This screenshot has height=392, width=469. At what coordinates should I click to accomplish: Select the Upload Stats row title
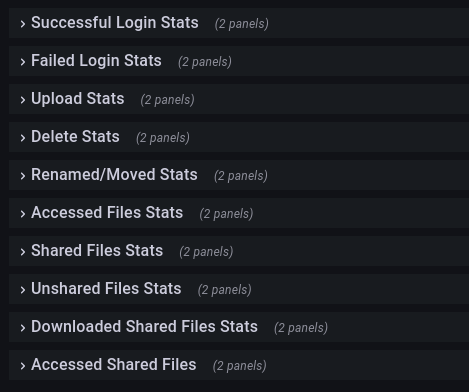78,99
